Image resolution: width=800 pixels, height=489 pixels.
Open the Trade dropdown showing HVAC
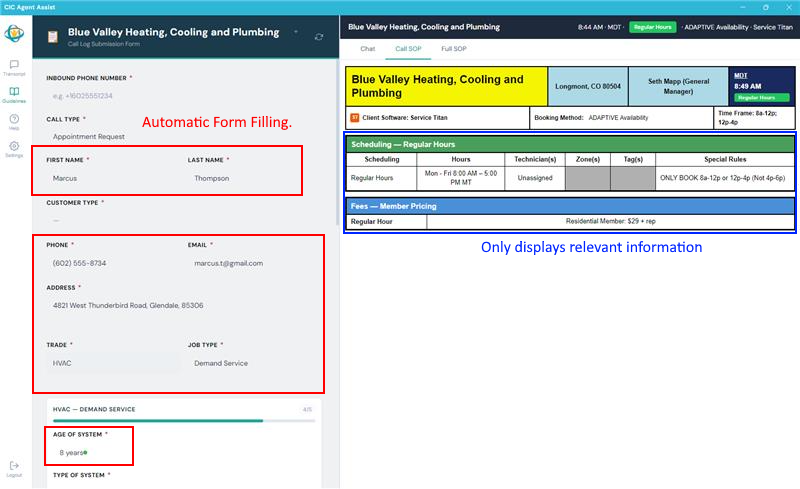click(113, 363)
